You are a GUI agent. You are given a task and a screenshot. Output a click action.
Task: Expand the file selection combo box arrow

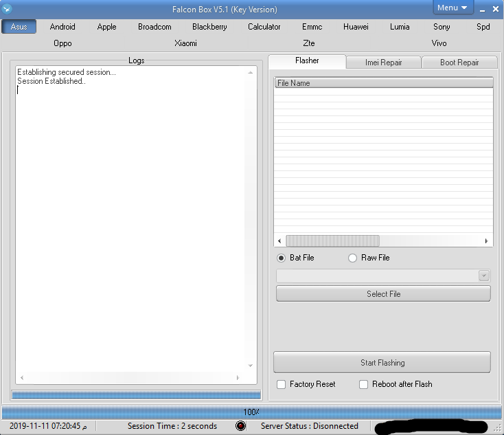(484, 276)
